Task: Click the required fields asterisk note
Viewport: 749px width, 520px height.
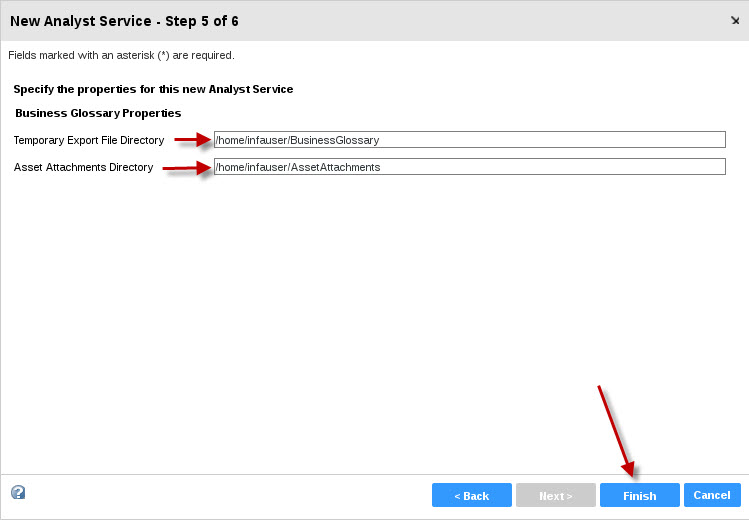Action: pyautogui.click(x=121, y=55)
